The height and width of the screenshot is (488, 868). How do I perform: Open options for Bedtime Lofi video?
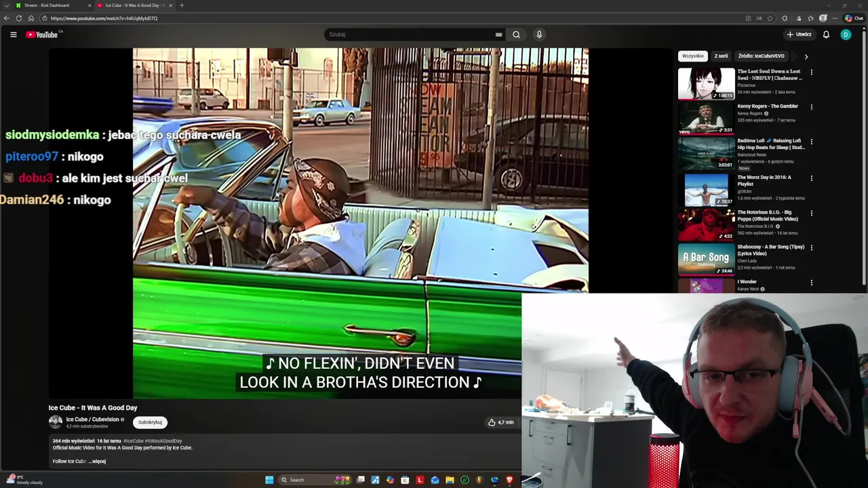[x=811, y=142]
